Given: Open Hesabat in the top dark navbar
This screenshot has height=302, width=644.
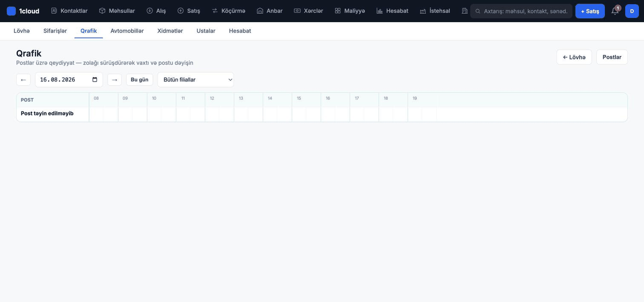Looking at the screenshot, I should [x=392, y=11].
